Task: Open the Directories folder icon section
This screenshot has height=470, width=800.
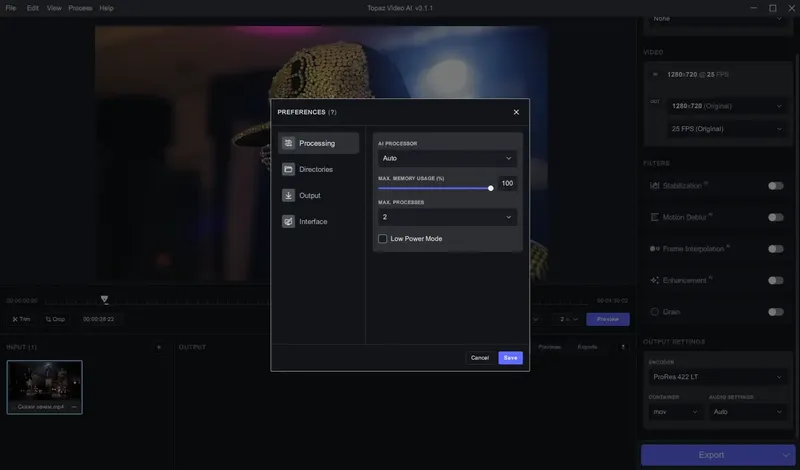Action: 288,169
